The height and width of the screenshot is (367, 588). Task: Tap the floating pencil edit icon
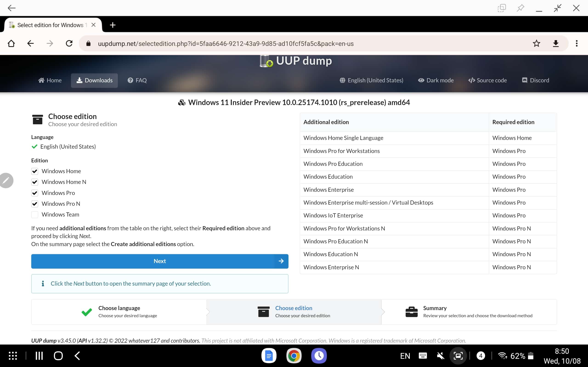pyautogui.click(x=6, y=180)
